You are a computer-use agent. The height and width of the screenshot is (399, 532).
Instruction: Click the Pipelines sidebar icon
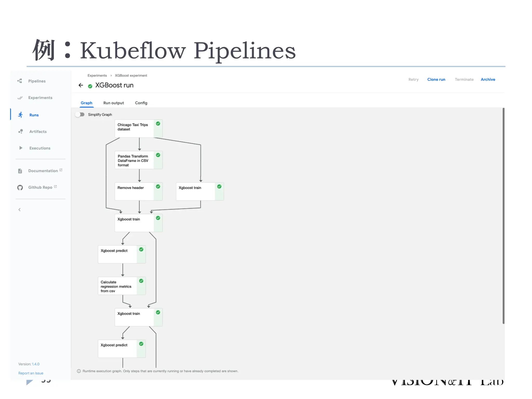pyautogui.click(x=20, y=81)
